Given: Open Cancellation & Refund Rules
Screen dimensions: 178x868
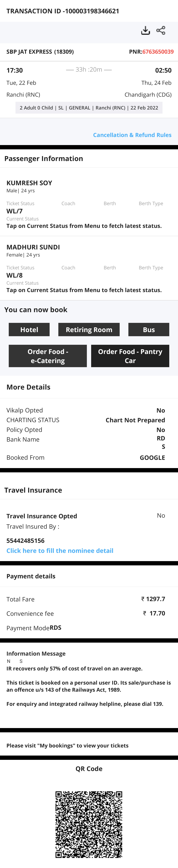Looking at the screenshot, I should pos(132,135).
